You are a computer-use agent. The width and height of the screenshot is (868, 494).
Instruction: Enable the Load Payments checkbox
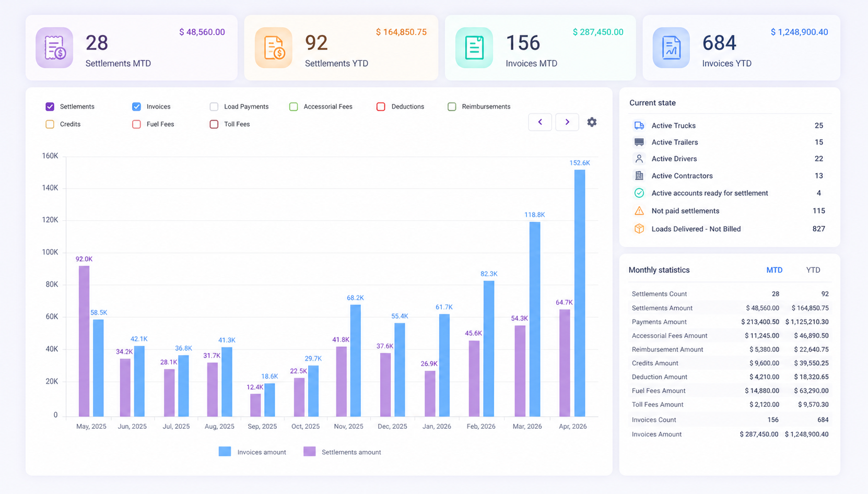(214, 107)
